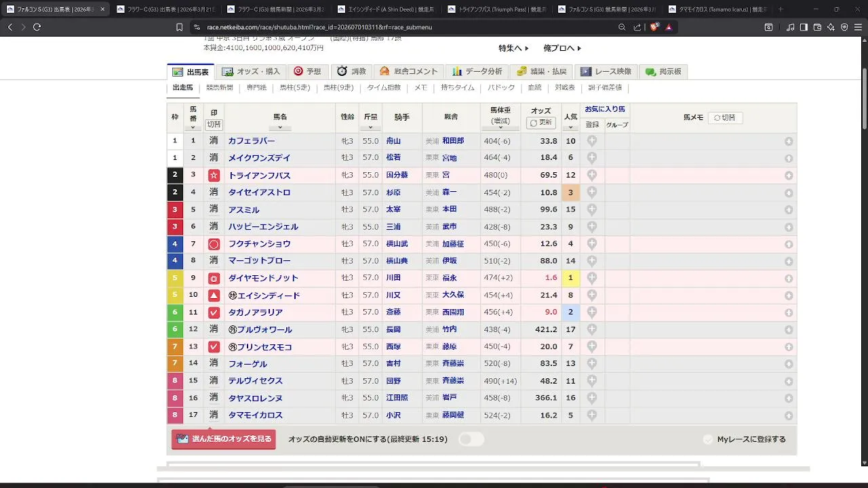Select the 馬柱(5走) sub-tab
The image size is (868, 488).
[295, 87]
